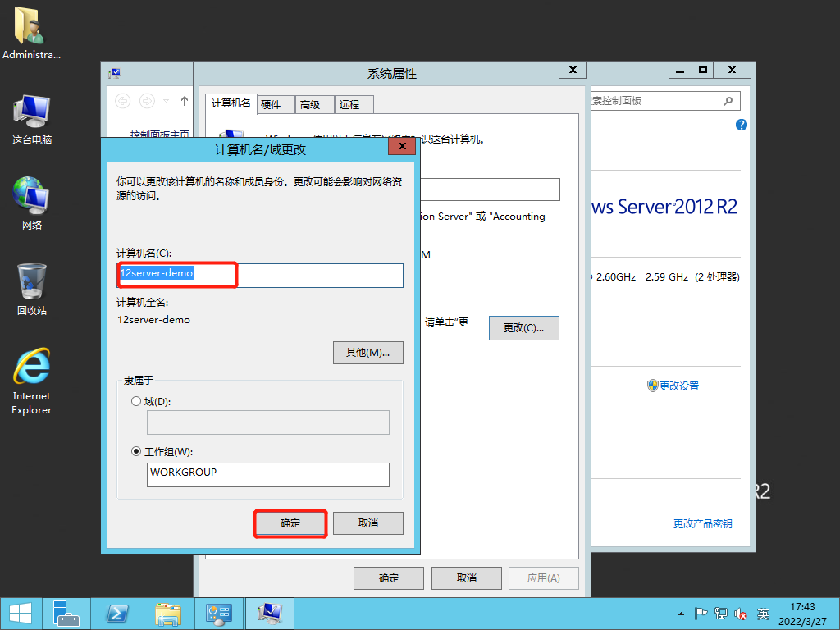
Task: Open the Control Panel taskbar icon
Action: [218, 614]
